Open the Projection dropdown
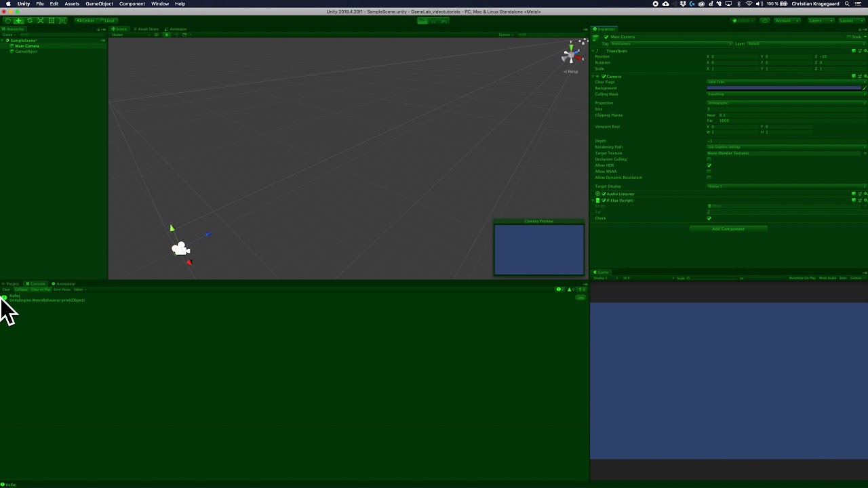Image resolution: width=868 pixels, height=488 pixels. pos(787,103)
